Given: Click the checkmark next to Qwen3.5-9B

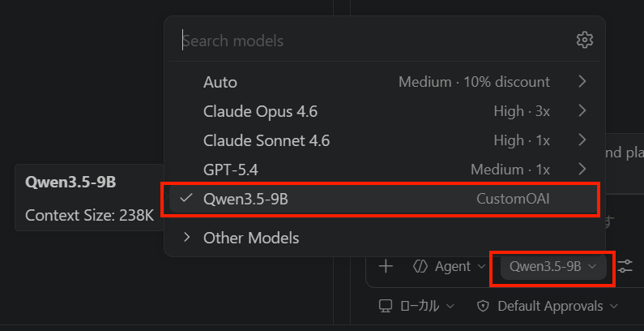Looking at the screenshot, I should (x=186, y=198).
